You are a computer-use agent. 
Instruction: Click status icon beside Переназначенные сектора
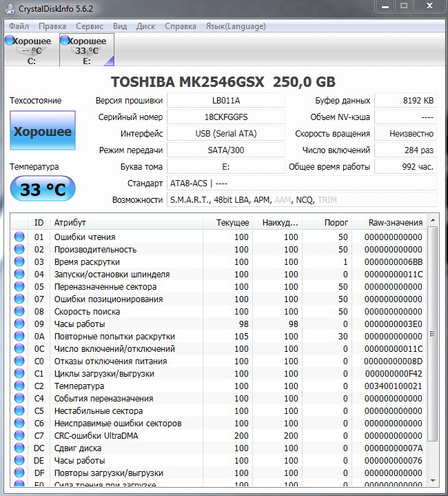(19, 287)
